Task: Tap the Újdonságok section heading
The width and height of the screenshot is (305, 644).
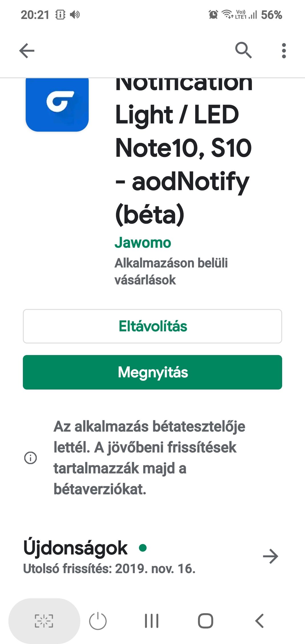Action: pos(76,548)
